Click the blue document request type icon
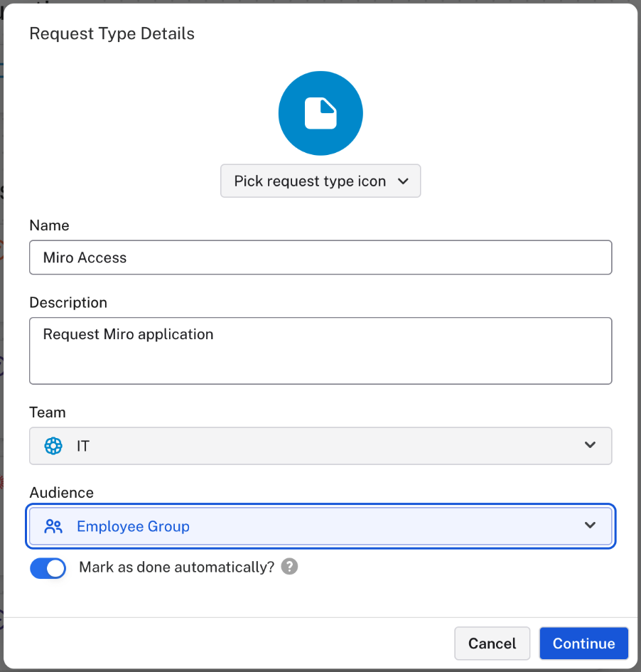The width and height of the screenshot is (641, 672). (320, 114)
